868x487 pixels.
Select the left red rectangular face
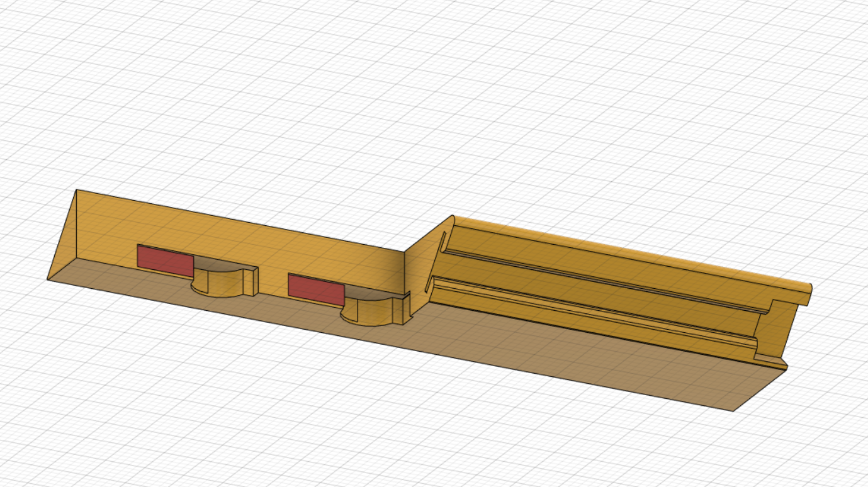165,260
